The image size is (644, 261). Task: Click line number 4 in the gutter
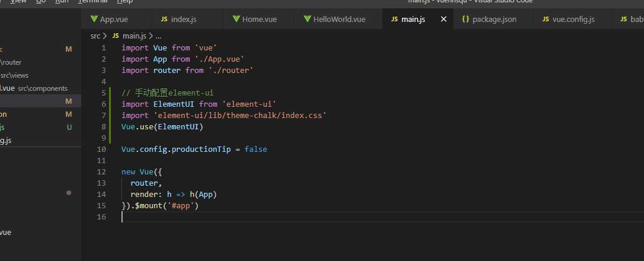104,81
